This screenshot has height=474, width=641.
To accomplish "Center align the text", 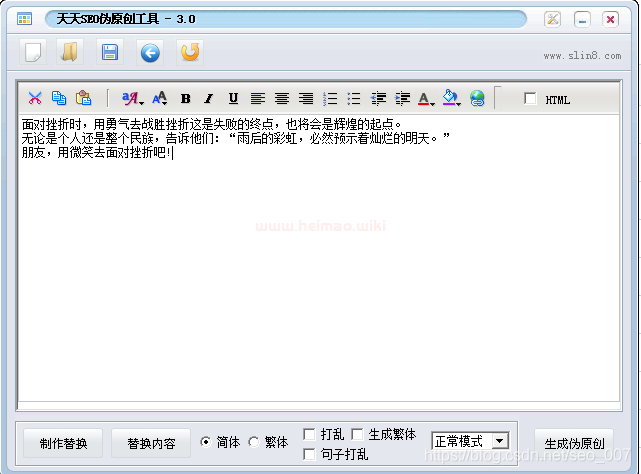I will coord(282,98).
